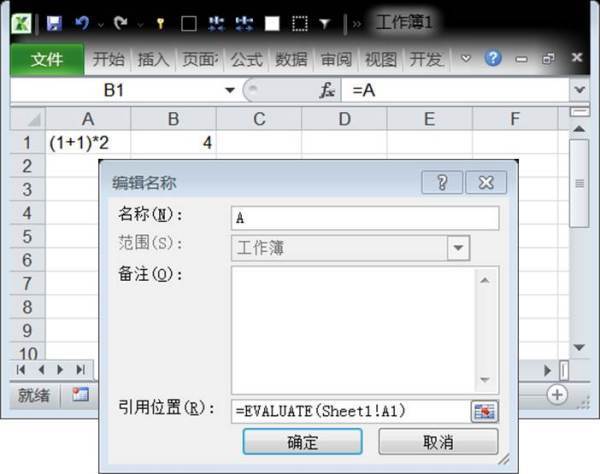600x474 pixels.
Task: Open the 数据 data ribbon tab
Action: pyautogui.click(x=291, y=60)
